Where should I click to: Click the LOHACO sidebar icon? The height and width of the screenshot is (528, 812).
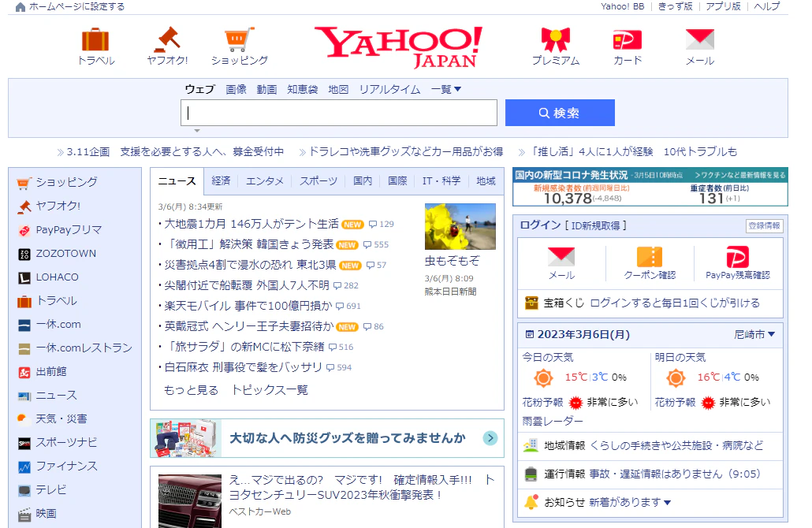click(24, 278)
